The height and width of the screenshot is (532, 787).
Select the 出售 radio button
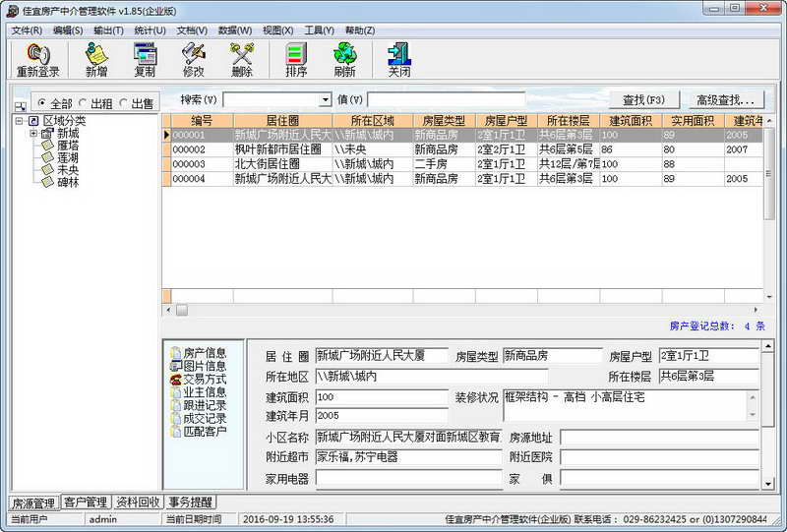tap(124, 103)
